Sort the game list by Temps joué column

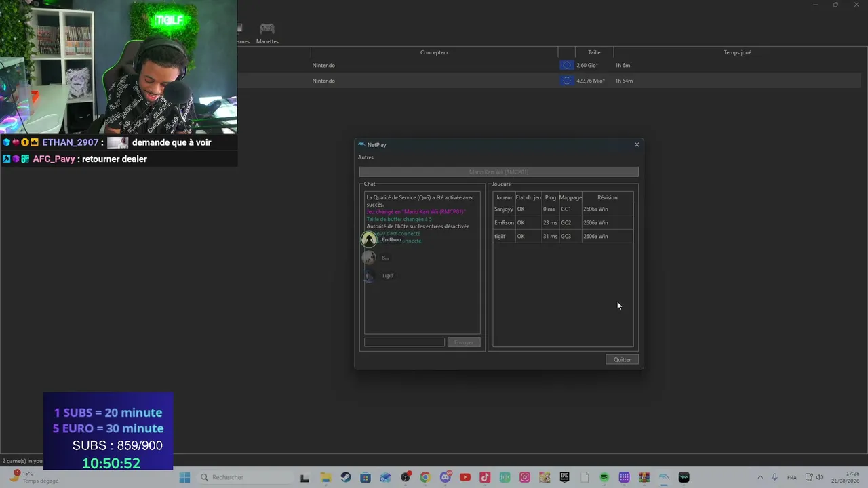737,52
